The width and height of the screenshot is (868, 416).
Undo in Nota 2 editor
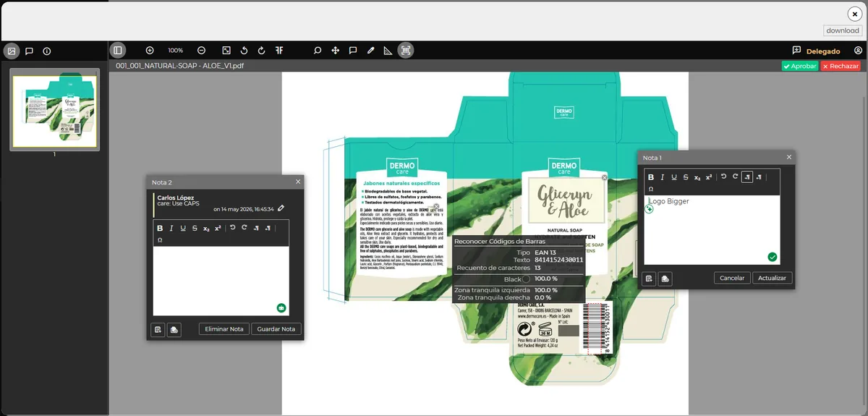[233, 228]
